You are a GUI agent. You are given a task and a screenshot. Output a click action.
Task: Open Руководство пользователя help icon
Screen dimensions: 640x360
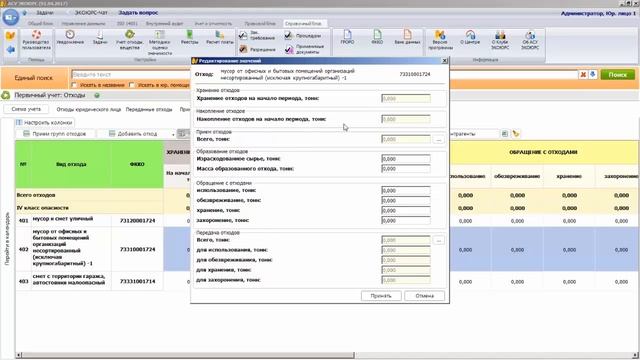pos(36,40)
